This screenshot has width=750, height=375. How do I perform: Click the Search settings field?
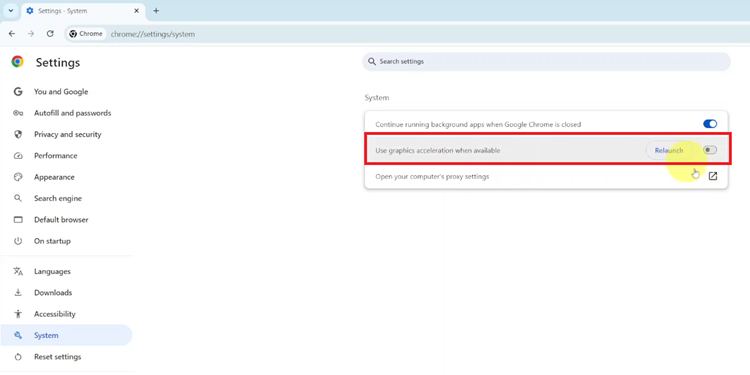click(546, 62)
